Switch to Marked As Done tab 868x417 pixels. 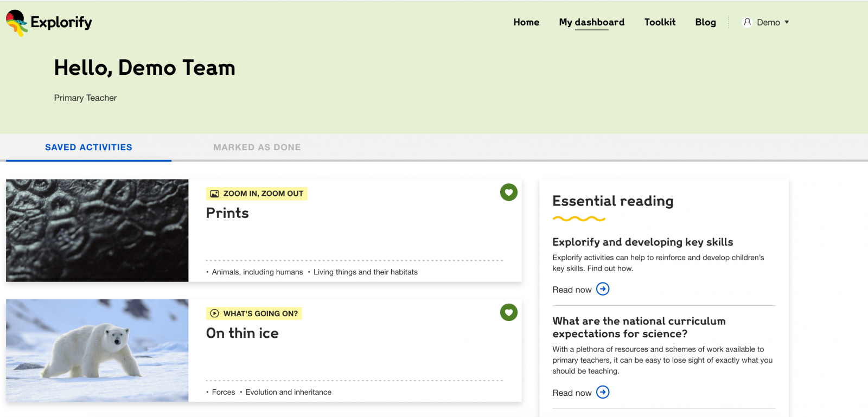[257, 147]
